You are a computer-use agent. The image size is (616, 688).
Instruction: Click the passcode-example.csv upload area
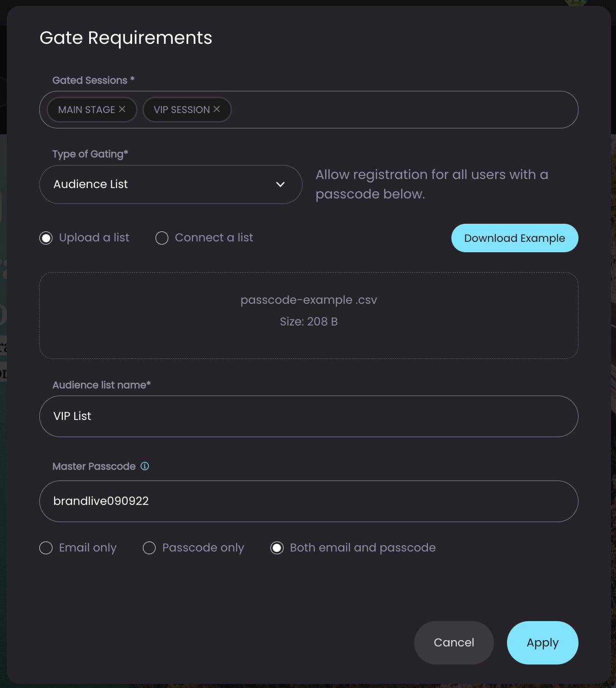(309, 316)
